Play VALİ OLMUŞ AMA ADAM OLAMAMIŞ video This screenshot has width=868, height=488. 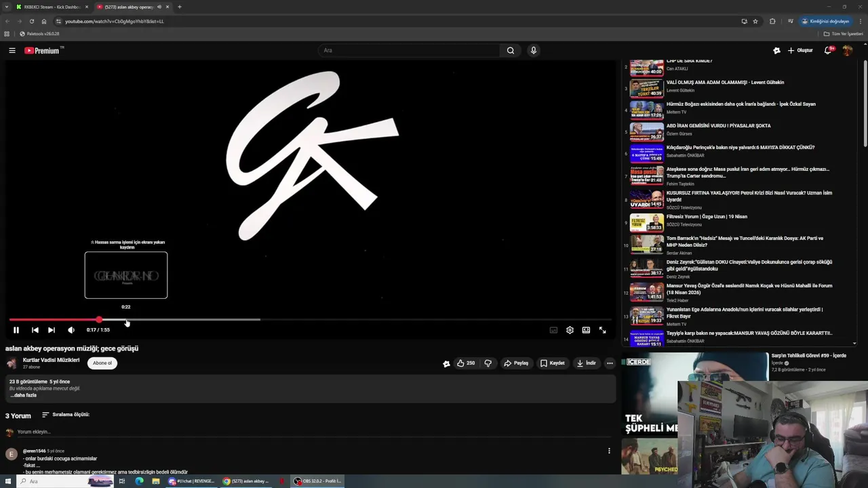click(x=725, y=83)
